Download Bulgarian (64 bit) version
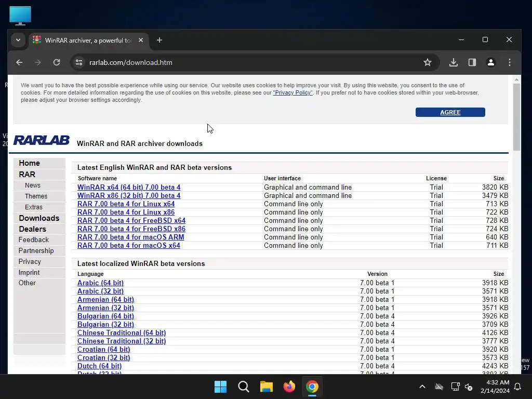Viewport: 532px width, 399px height. point(105,316)
